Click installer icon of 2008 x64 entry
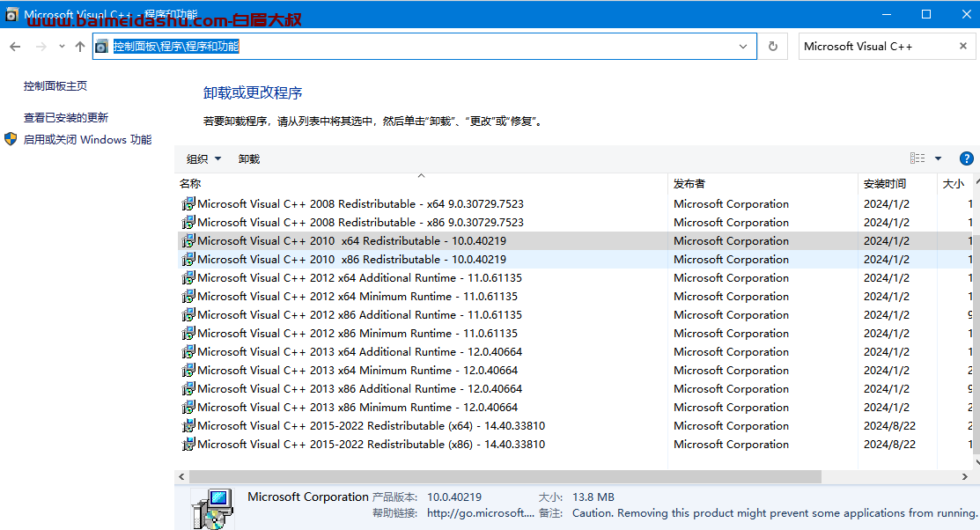 [188, 203]
